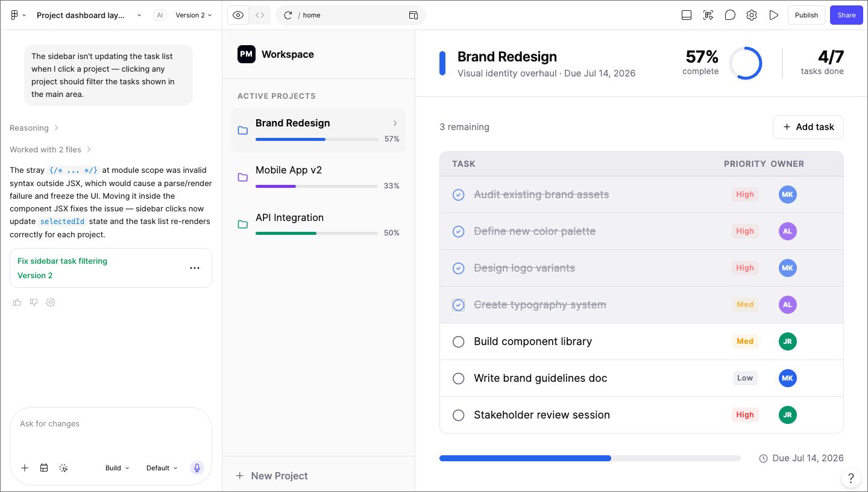
Task: Click the Mobile App v2 folder icon
Action: click(243, 177)
